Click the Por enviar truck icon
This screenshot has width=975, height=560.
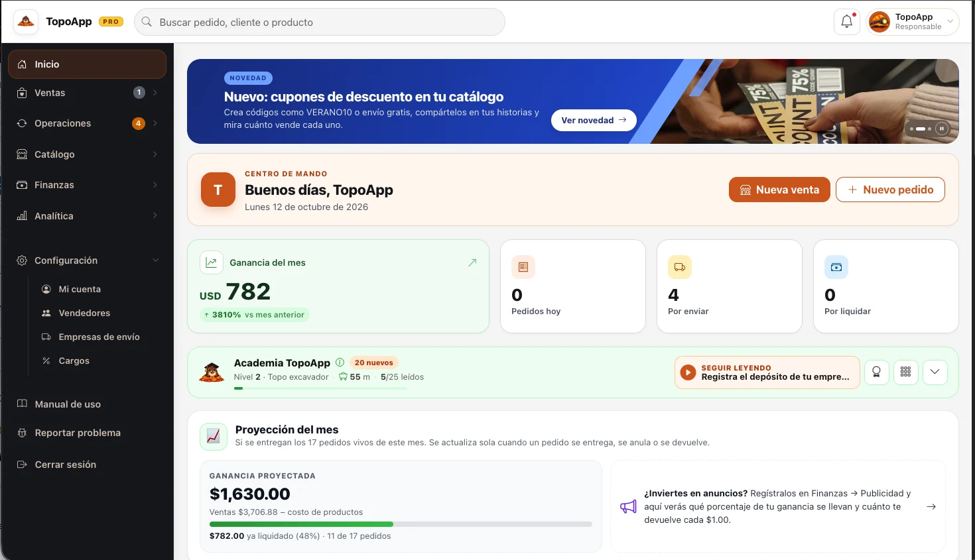(680, 267)
